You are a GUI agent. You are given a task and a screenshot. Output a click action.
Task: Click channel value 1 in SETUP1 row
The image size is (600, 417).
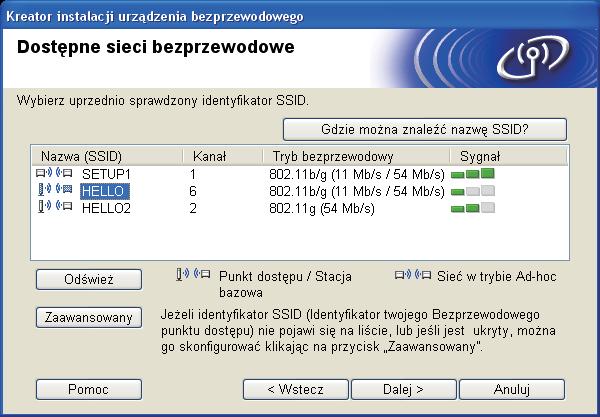[193, 174]
